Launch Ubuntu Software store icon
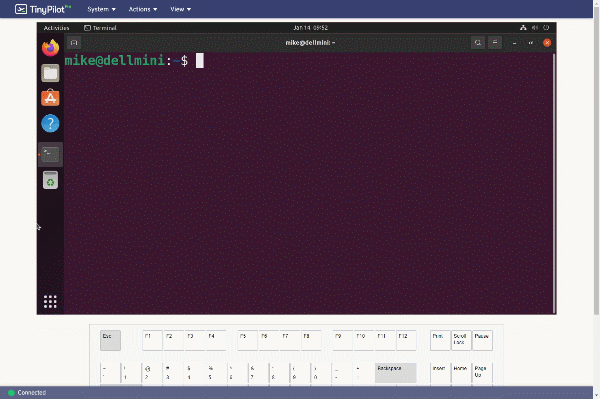The image size is (600, 399). pyautogui.click(x=51, y=98)
